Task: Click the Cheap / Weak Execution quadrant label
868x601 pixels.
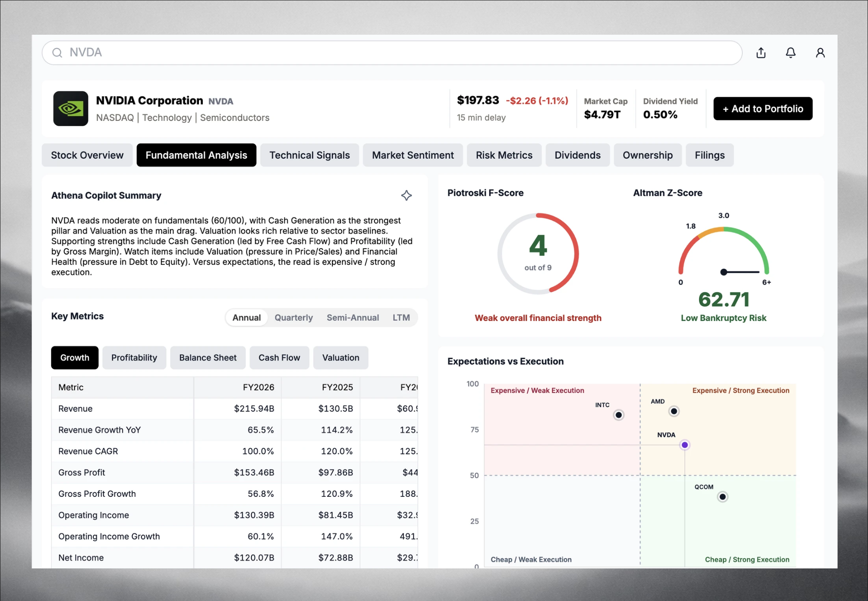Action: 531,559
